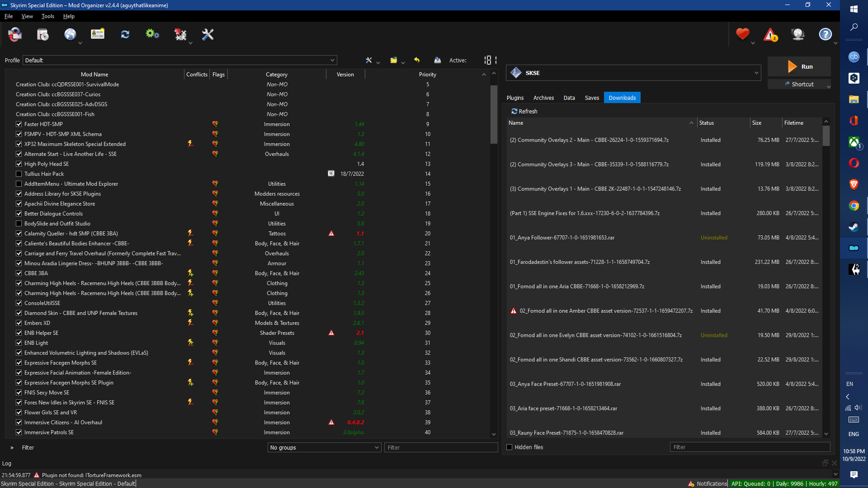
Task: Click the warning icon on 02_Fomod Amber download
Action: pyautogui.click(x=514, y=311)
